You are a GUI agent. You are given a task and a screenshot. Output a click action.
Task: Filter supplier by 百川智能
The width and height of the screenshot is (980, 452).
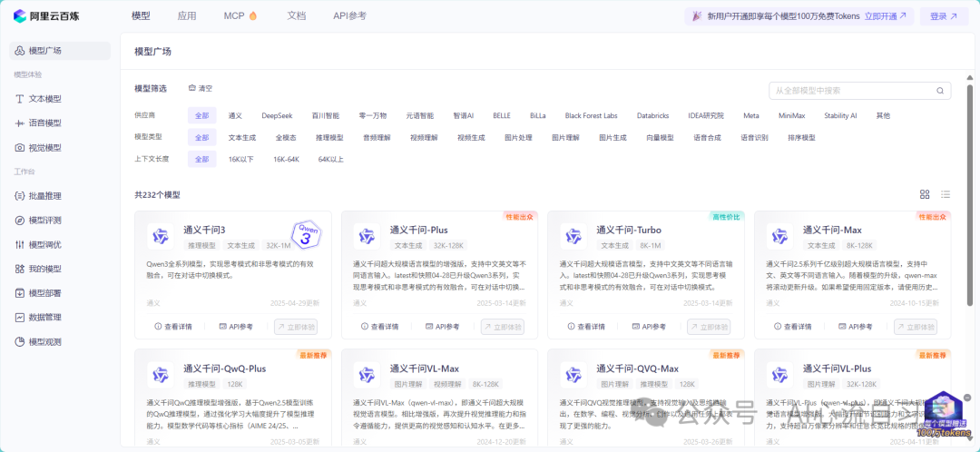(326, 115)
